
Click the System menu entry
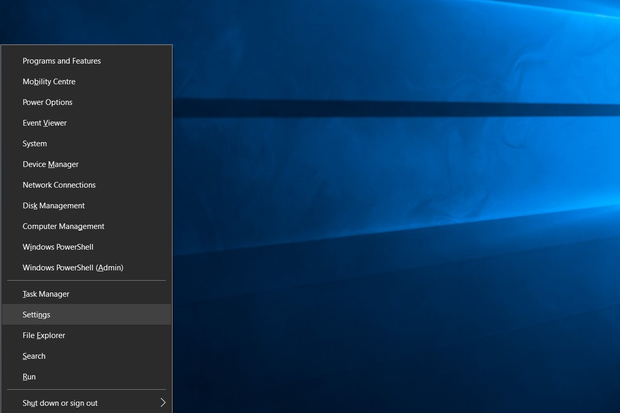(87, 144)
